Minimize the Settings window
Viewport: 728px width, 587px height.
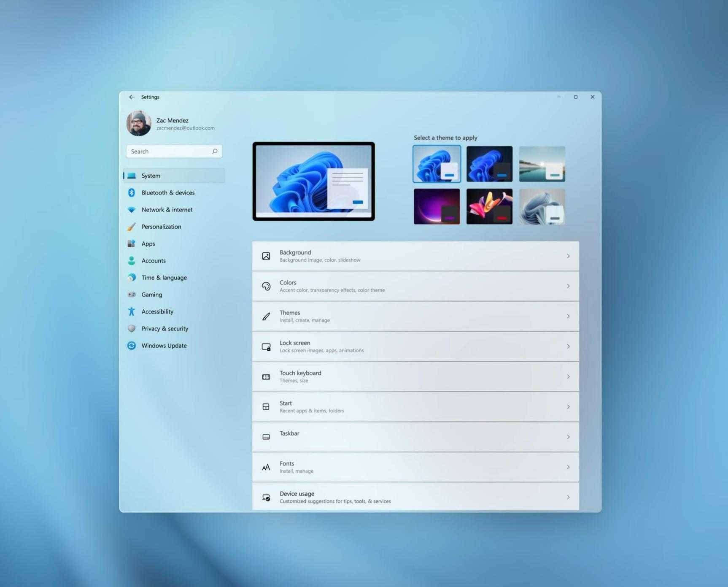(x=559, y=97)
